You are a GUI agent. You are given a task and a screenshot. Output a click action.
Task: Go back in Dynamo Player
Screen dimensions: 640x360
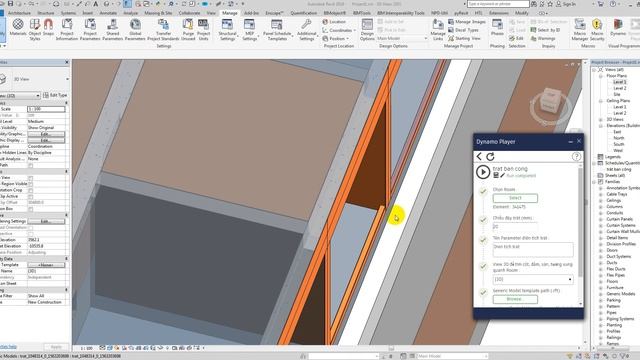click(x=479, y=156)
